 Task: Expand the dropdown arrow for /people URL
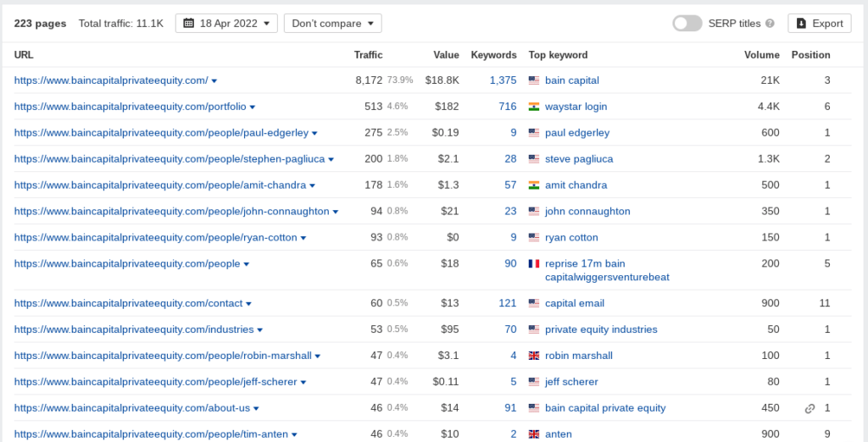pyautogui.click(x=247, y=264)
